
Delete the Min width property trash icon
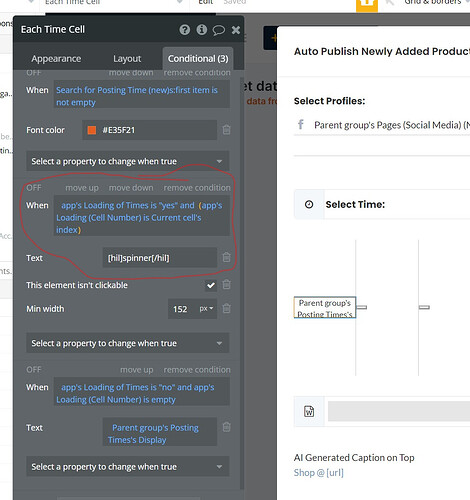226,308
